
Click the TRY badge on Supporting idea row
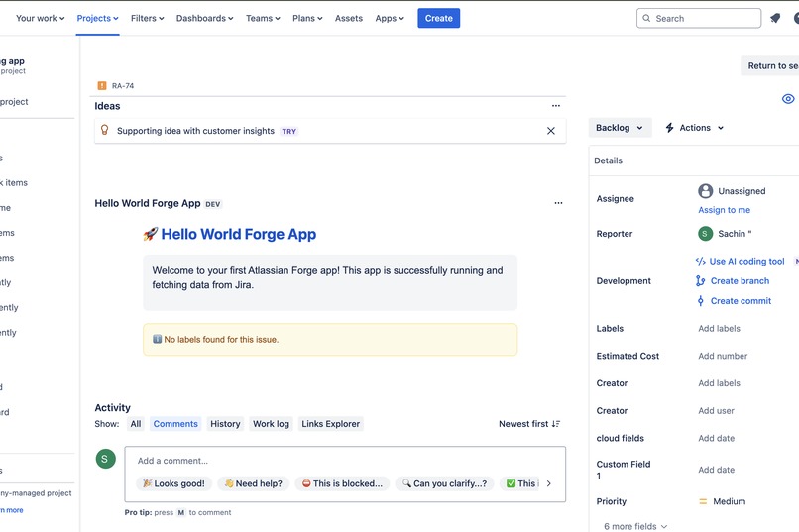[288, 132]
